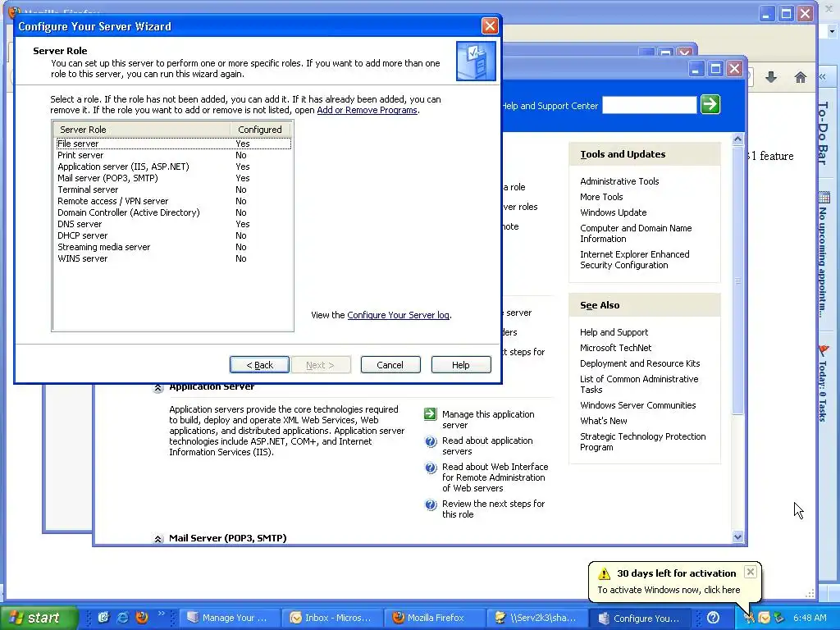Click the activation keys tray icon
This screenshot has height=630, width=840.
749,619
